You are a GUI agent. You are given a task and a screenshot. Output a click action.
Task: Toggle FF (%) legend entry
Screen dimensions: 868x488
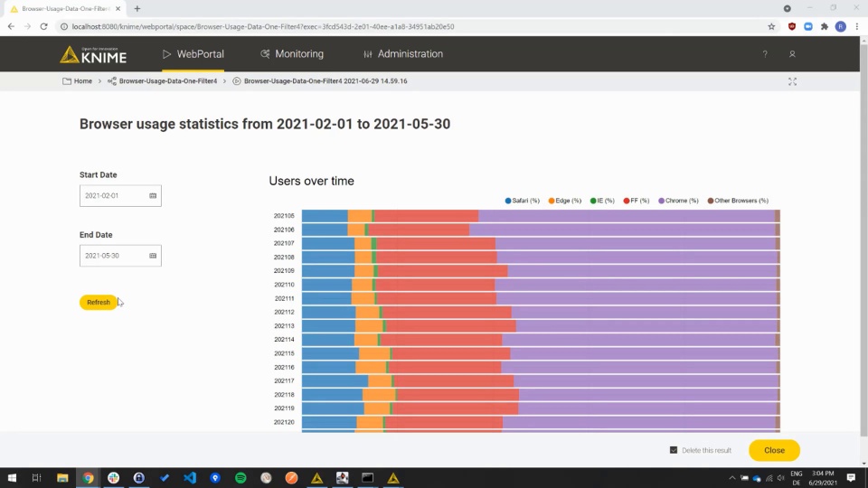(636, 201)
